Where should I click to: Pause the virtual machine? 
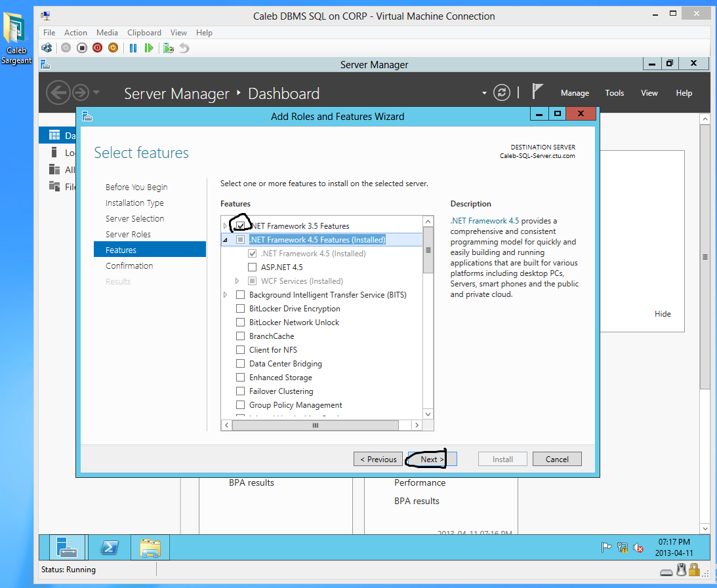pyautogui.click(x=133, y=48)
